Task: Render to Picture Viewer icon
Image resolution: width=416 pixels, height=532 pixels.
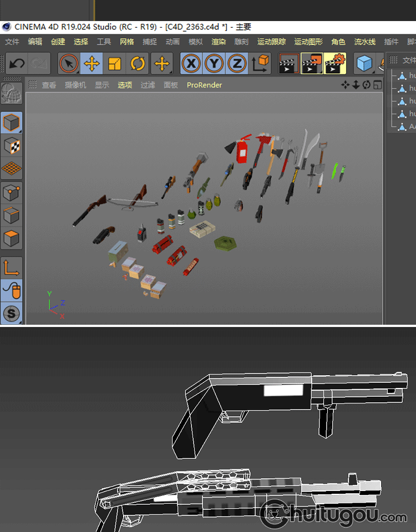Action: pos(312,63)
